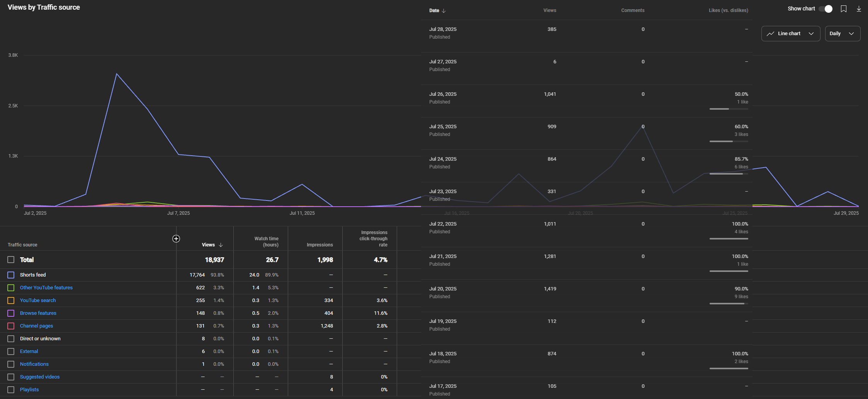
Task: Sort by Views in the traffic source table
Action: (208, 245)
